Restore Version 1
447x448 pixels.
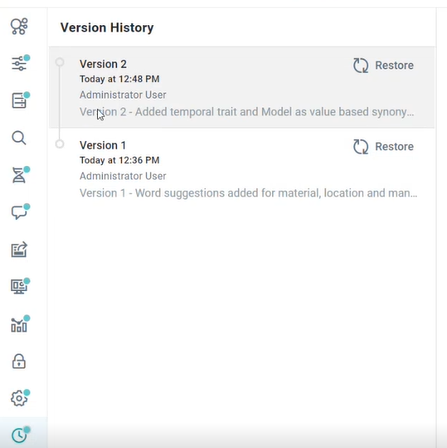(x=383, y=147)
